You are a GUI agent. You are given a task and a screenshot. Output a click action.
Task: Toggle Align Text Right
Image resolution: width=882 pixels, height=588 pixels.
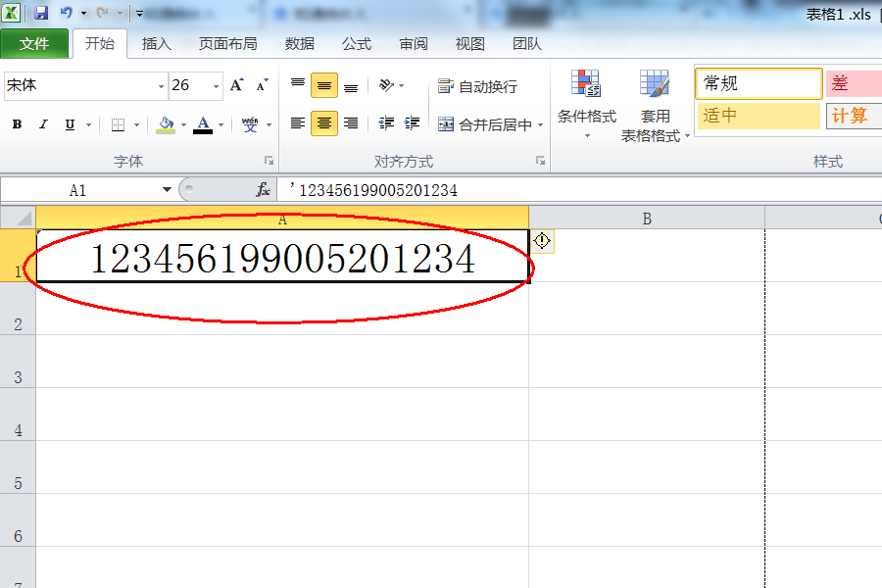tap(351, 123)
